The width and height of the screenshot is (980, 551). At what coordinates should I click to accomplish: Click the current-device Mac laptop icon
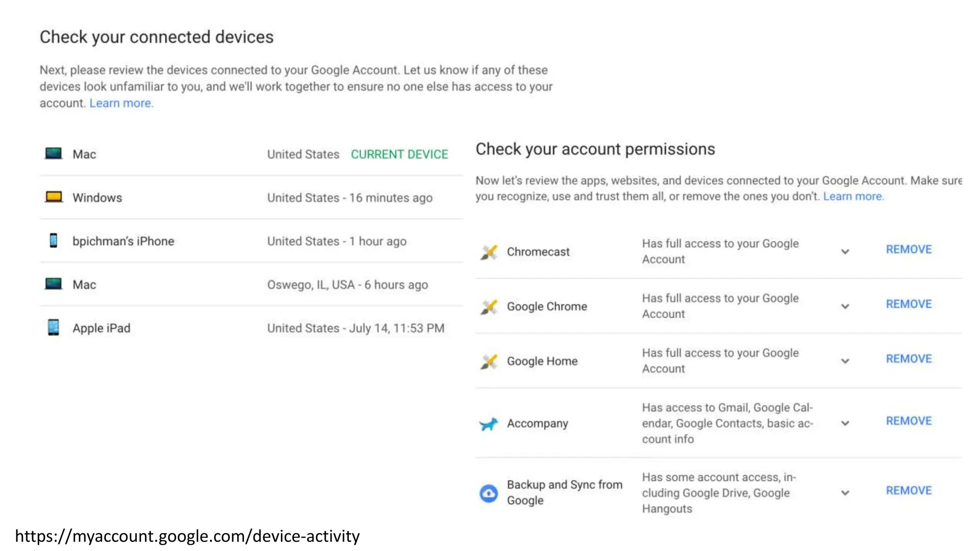[54, 154]
